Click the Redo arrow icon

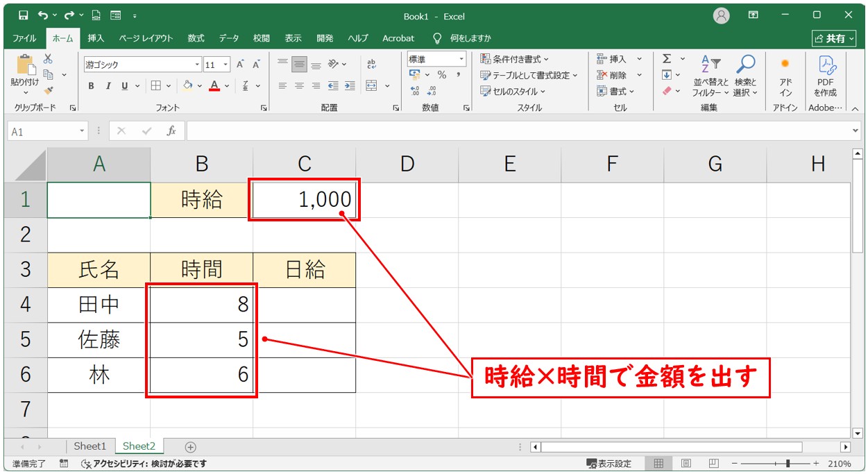[x=69, y=15]
